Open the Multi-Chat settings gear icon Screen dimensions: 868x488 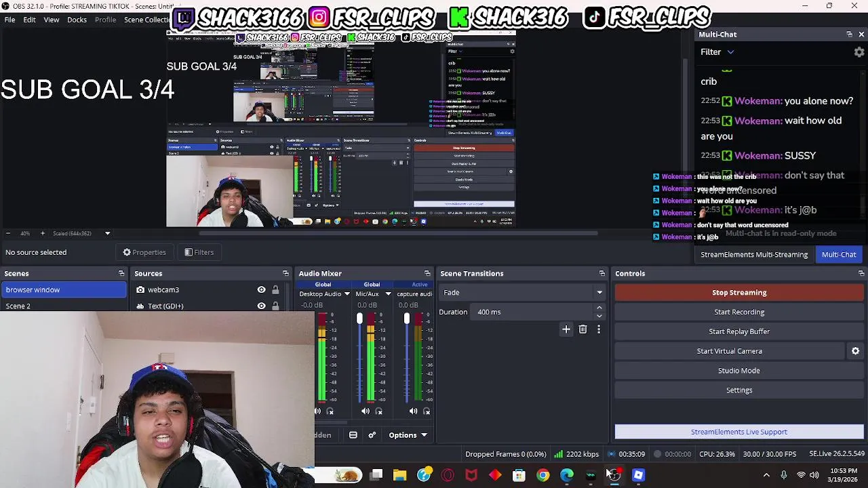coord(859,52)
